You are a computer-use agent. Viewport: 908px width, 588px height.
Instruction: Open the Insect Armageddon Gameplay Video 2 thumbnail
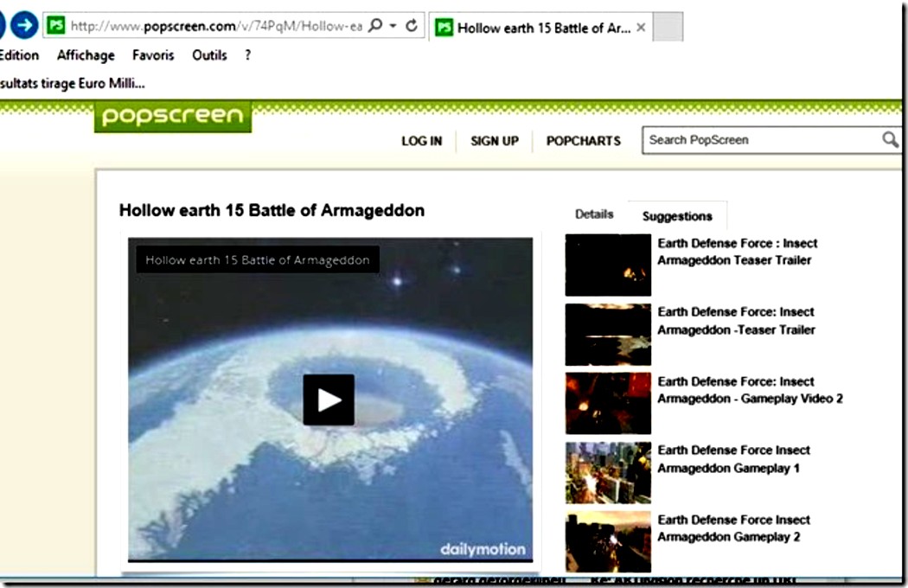pos(608,403)
